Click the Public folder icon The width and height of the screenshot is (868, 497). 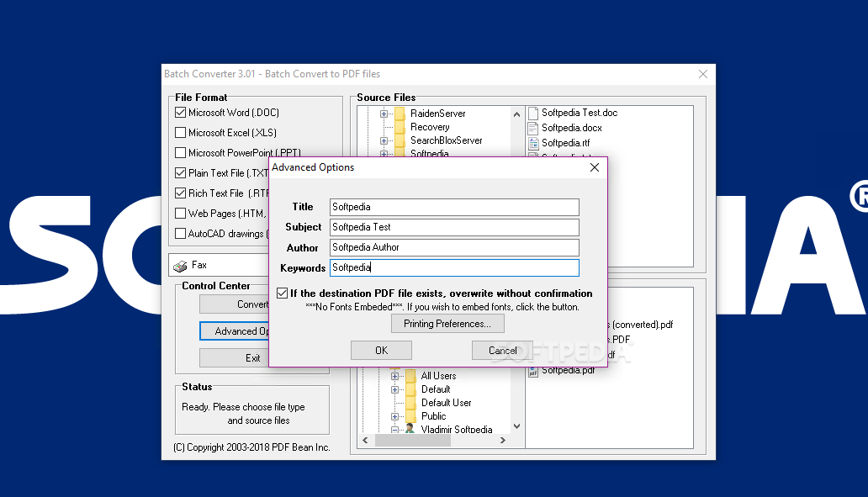pos(410,416)
